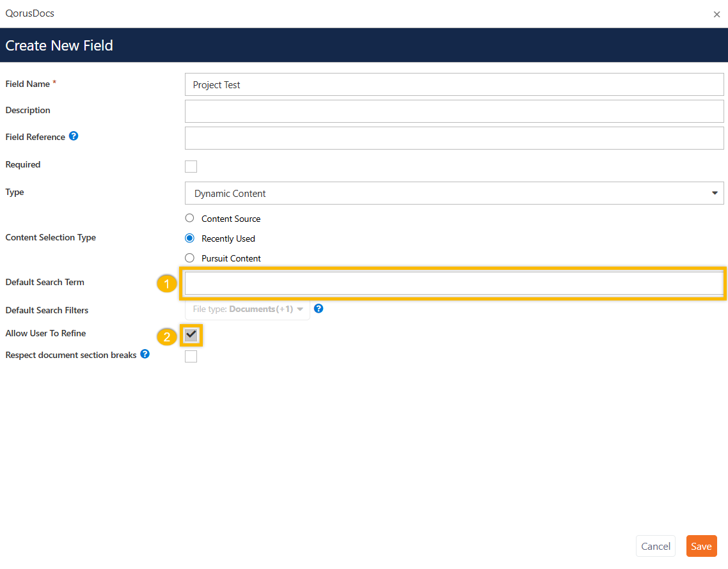Enable the Required checkbox
This screenshot has height=569, width=728.
[191, 166]
